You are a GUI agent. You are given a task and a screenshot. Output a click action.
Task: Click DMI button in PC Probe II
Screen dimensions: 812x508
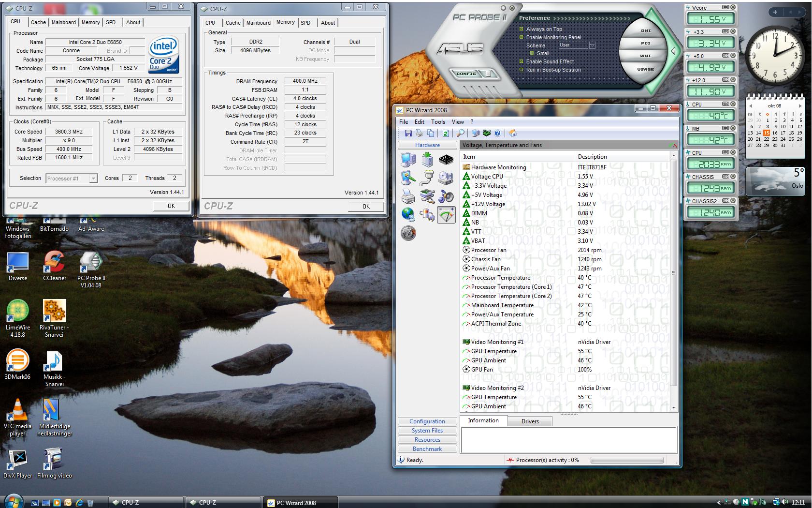tap(646, 30)
